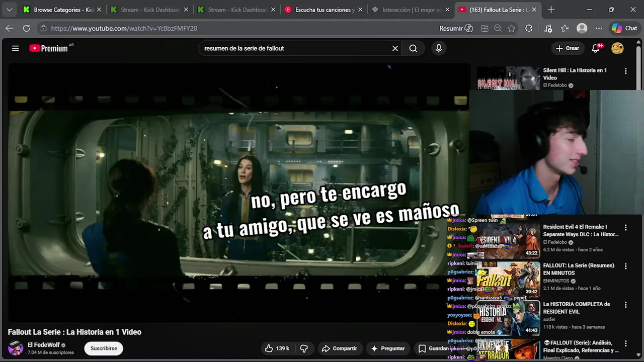Go back in browser history
This screenshot has height=362, width=644.
(9, 28)
